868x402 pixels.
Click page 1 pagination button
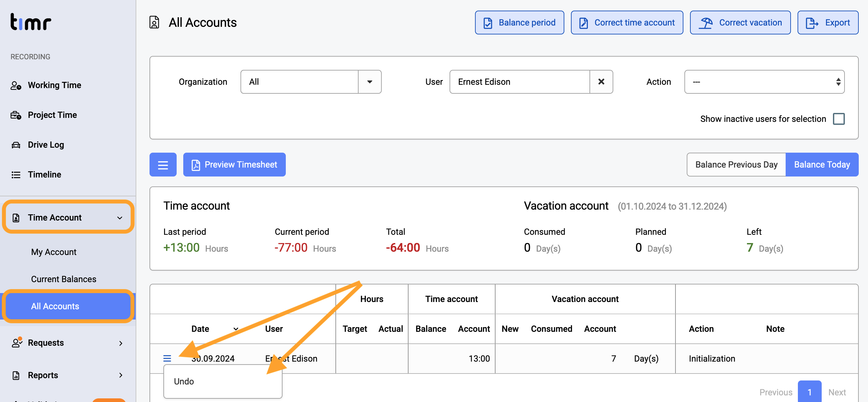[809, 391]
